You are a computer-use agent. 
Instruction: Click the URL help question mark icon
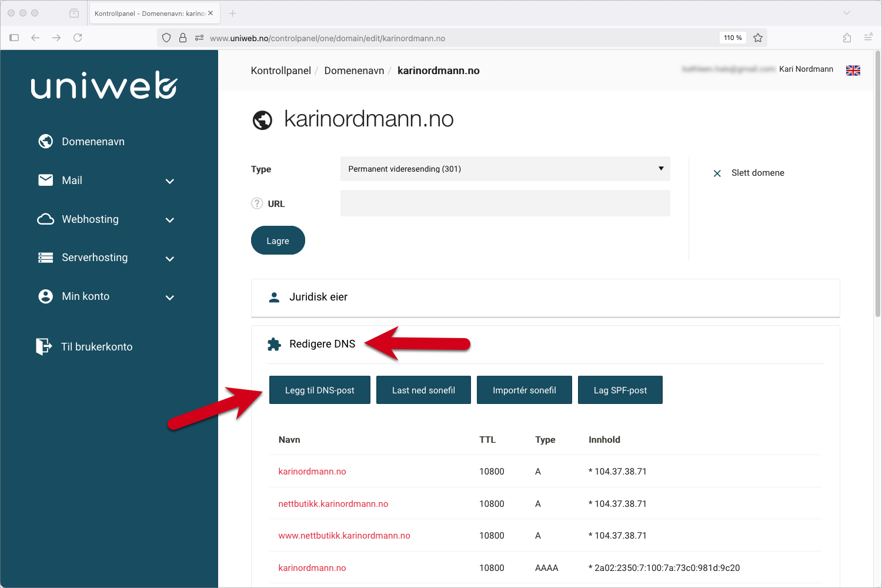click(257, 203)
